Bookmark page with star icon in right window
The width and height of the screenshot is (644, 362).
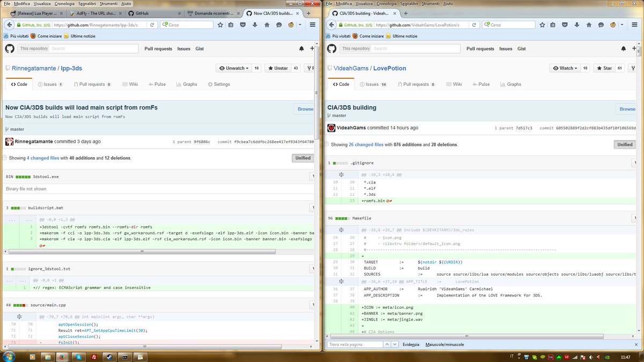(542, 25)
